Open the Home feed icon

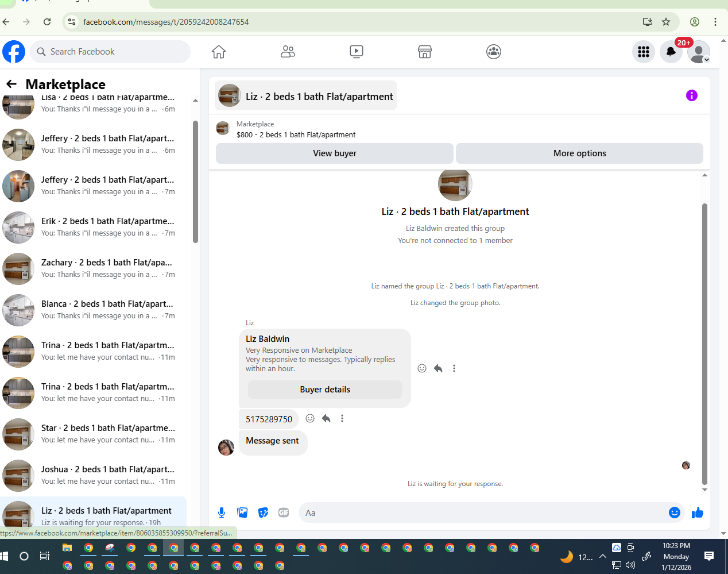pyautogui.click(x=219, y=52)
